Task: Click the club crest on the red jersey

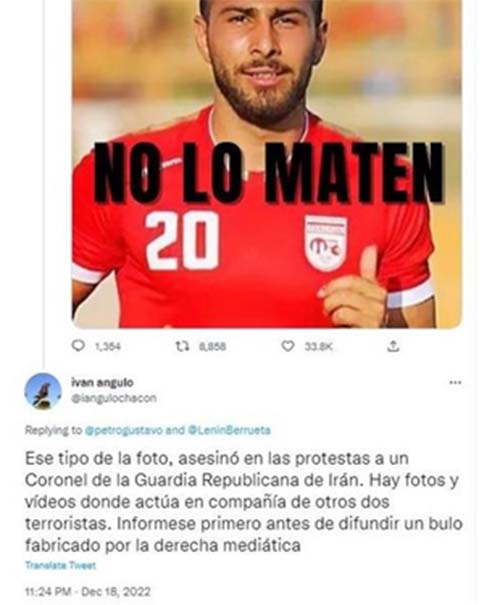Action: (326, 243)
